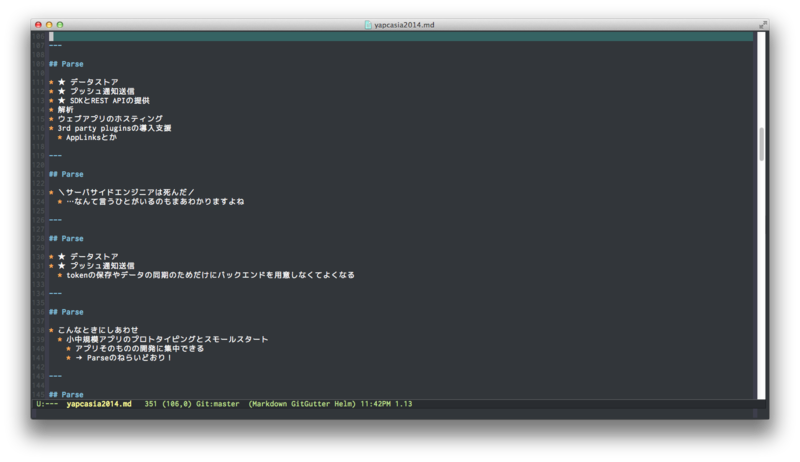
Task: Click the 351 value in the mode line
Action: click(151, 404)
